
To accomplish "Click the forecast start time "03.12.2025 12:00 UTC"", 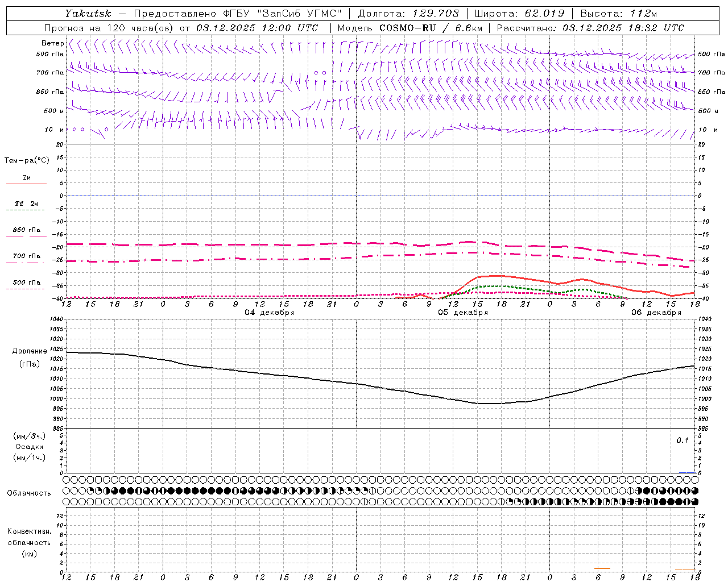I will [x=257, y=28].
